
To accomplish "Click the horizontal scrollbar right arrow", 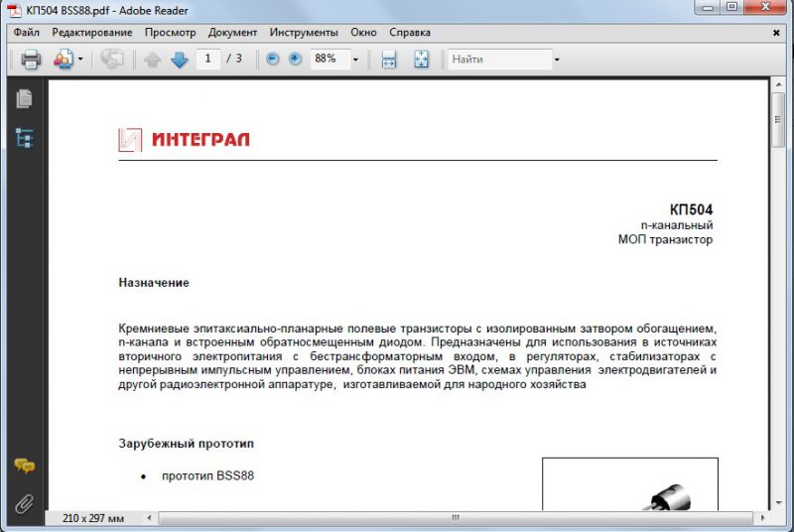I will point(762,518).
